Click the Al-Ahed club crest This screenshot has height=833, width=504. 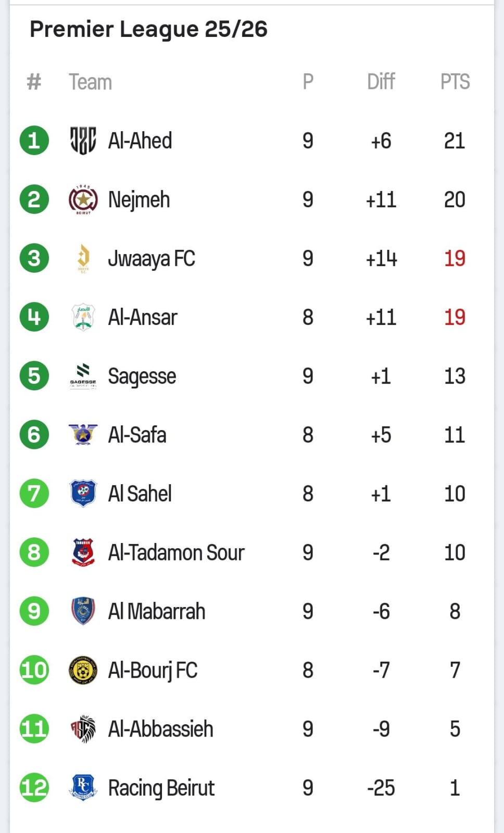click(83, 141)
